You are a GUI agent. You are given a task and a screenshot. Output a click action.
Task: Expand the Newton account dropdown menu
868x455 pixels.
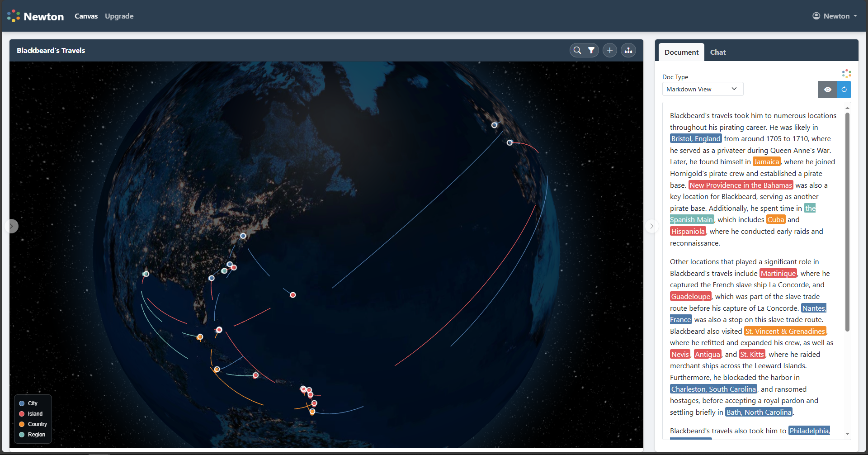click(x=855, y=16)
